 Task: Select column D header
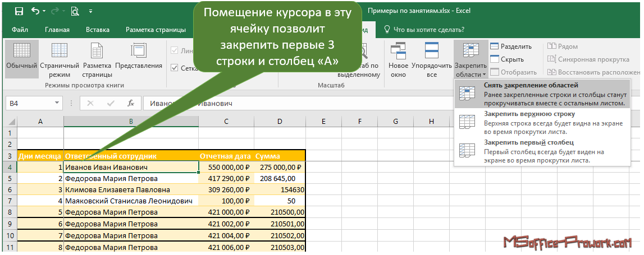[280, 122]
